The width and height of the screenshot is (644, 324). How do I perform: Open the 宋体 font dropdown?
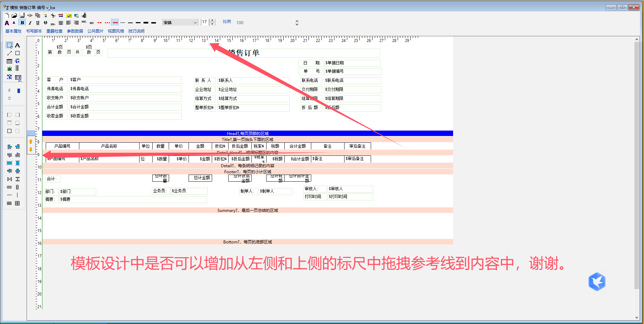(195, 23)
